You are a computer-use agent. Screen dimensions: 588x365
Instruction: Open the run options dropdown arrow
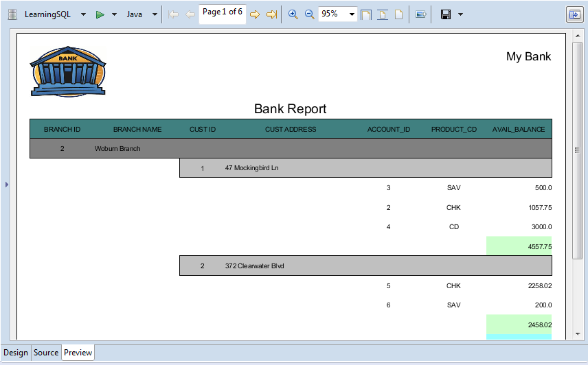coord(115,14)
